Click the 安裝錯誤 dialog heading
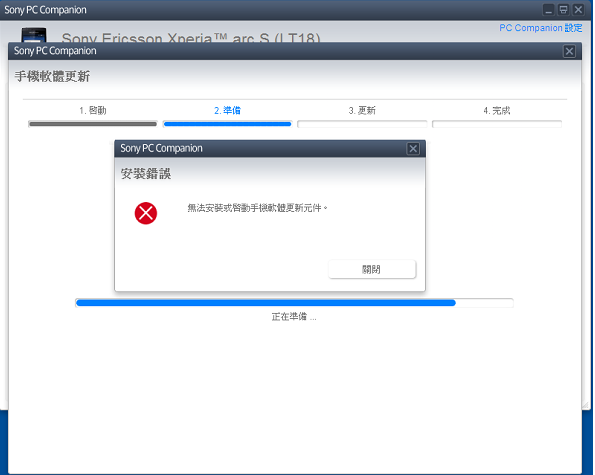 (x=146, y=174)
